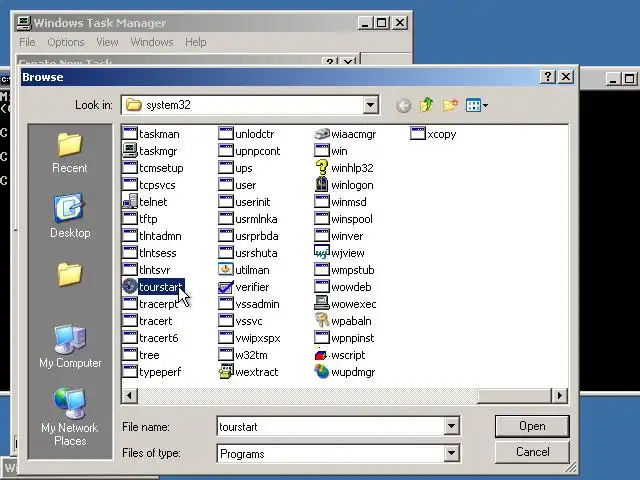Select the vssadmin file
This screenshot has width=640, height=480.
249,304
